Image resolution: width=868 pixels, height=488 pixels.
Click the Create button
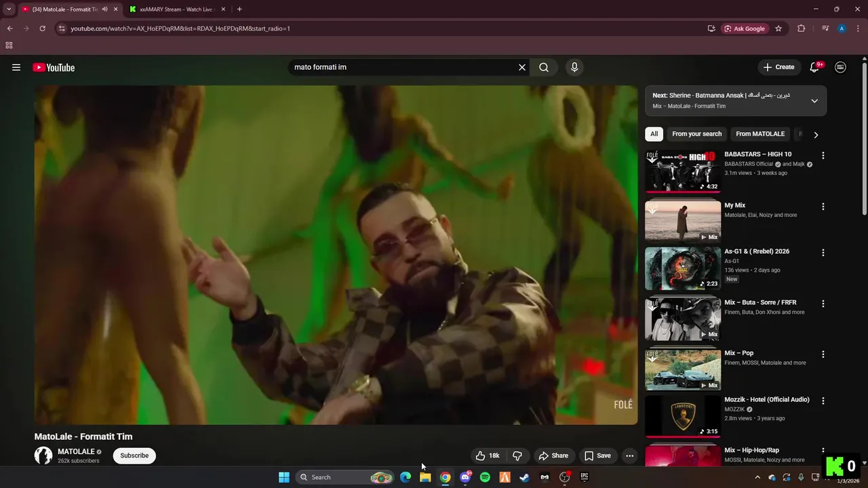click(x=778, y=67)
